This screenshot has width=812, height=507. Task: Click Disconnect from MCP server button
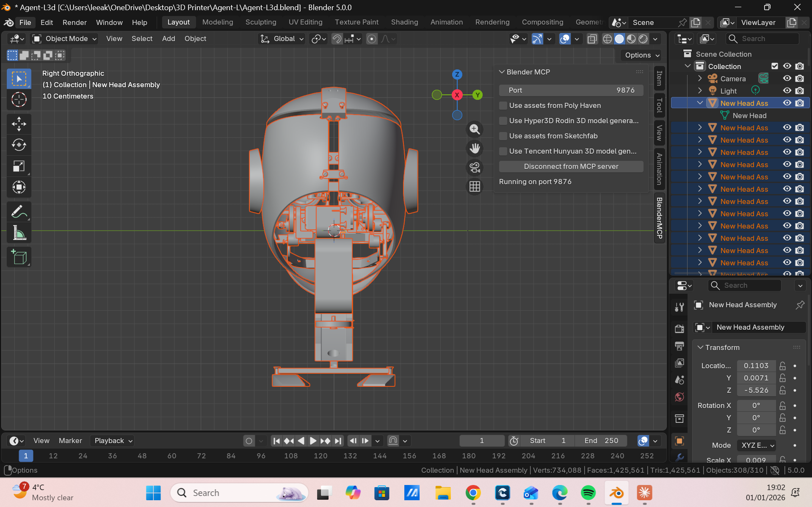[x=571, y=166]
